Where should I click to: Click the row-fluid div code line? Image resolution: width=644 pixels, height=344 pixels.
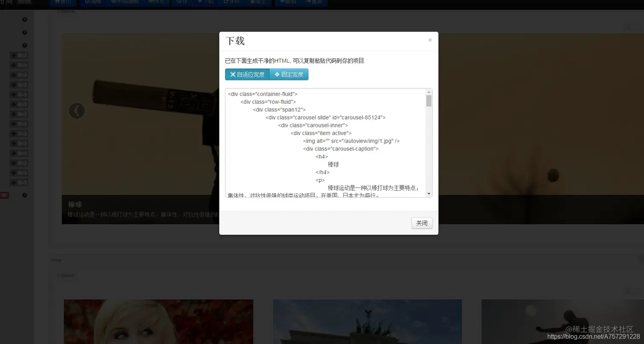[x=268, y=102]
